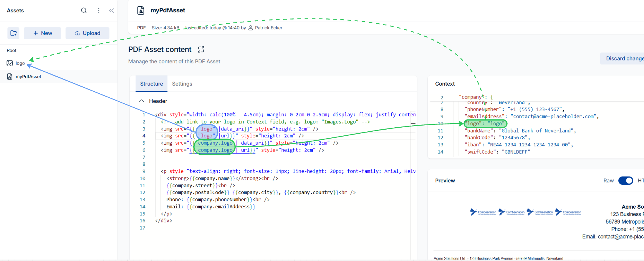This screenshot has width=644, height=261.
Task: Click the Patrick Ecker user name
Action: [x=268, y=28]
